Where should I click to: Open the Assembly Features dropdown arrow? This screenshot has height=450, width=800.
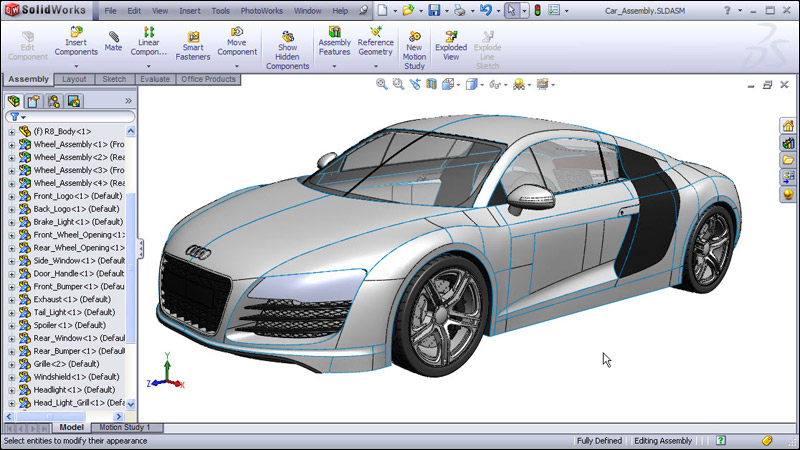click(334, 67)
